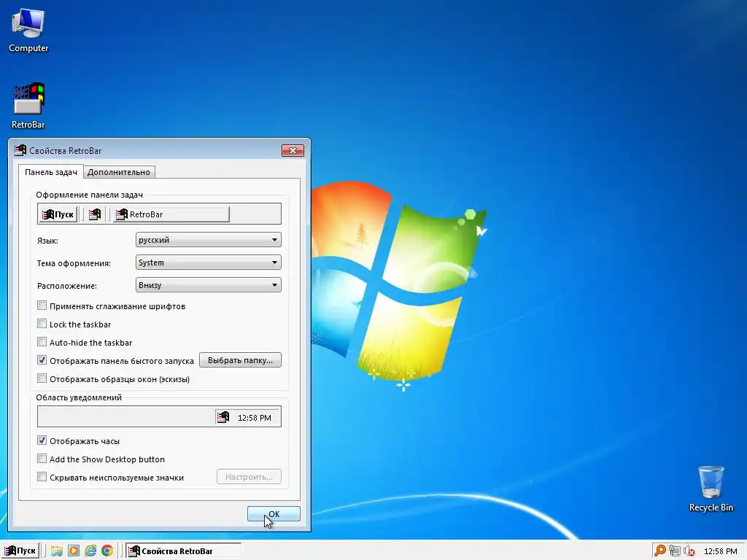
Task: Click the 12:58 PM clock in the preview
Action: pos(255,418)
